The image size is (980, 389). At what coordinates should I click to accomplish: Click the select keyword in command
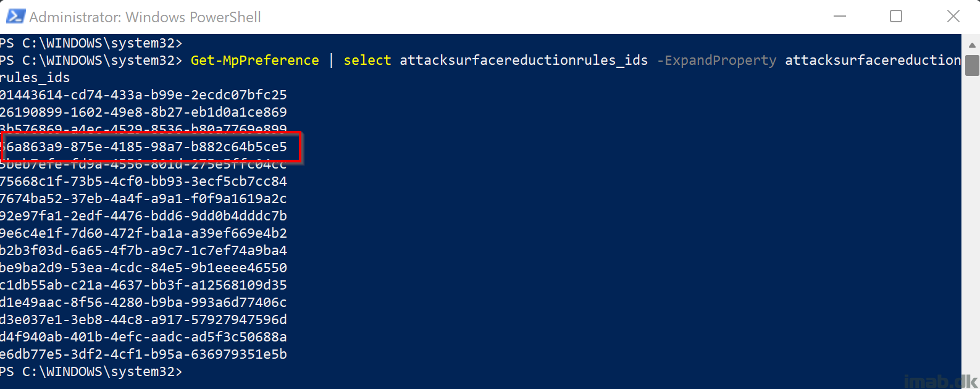click(x=367, y=61)
